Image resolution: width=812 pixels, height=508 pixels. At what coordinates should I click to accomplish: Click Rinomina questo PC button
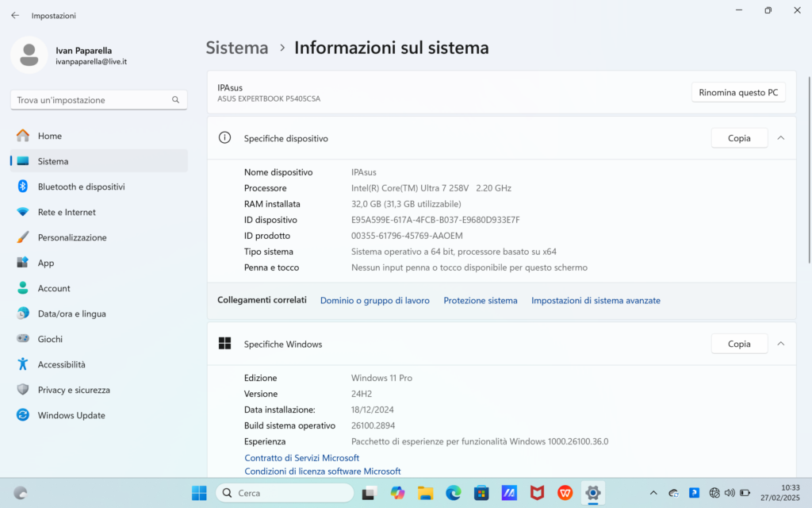tap(737, 92)
